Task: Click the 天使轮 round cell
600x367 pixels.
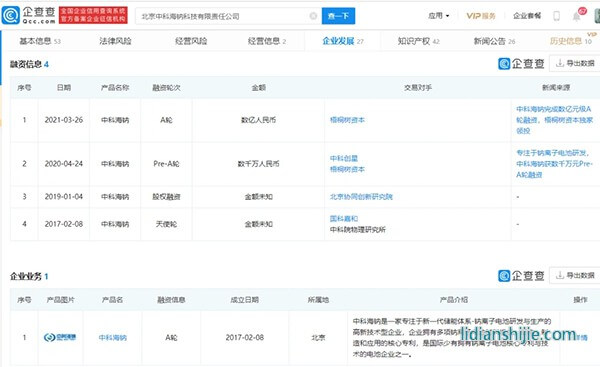Action: pos(166,224)
